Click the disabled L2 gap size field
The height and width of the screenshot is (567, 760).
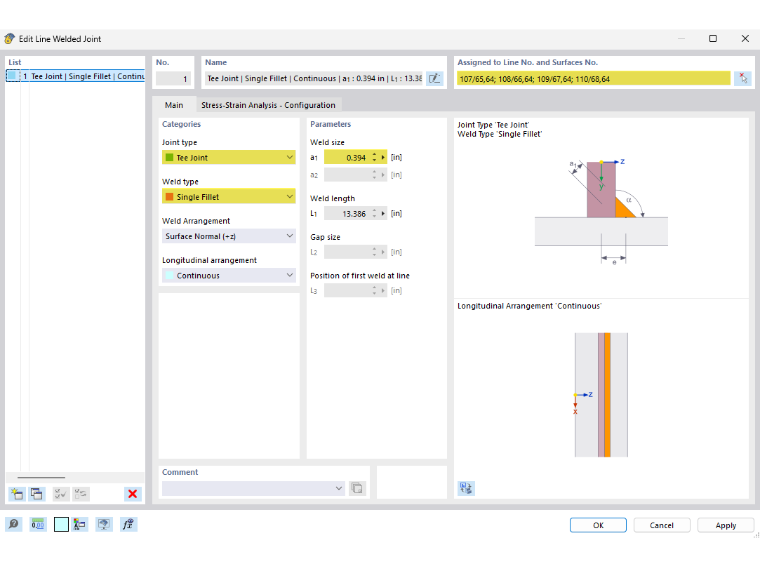point(355,252)
